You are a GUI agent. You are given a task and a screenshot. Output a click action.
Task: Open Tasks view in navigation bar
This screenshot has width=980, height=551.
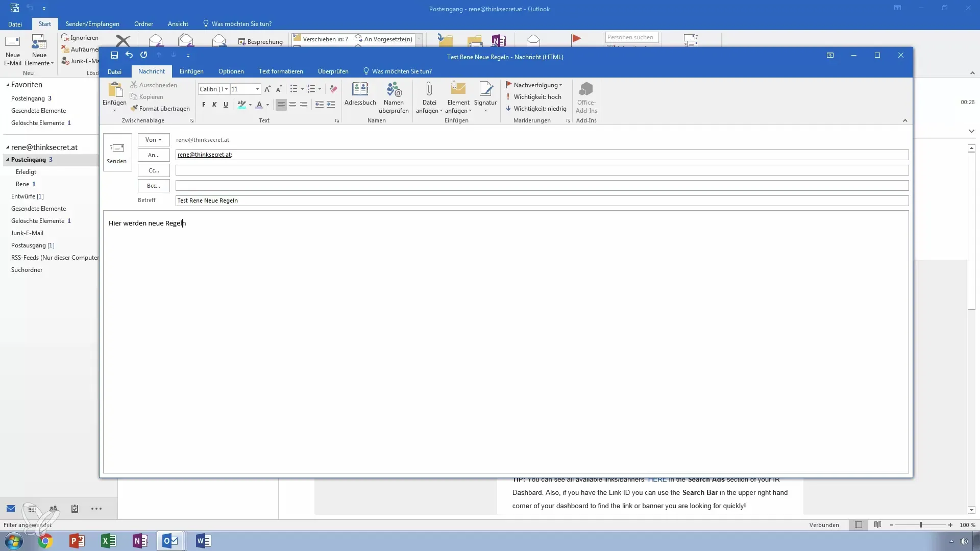click(75, 509)
